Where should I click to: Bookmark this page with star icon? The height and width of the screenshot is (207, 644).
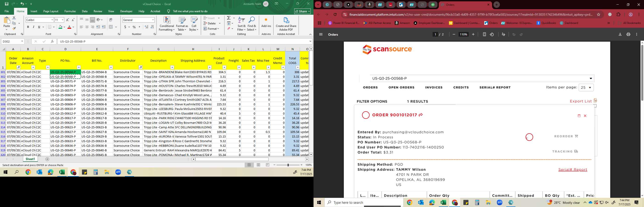tap(599, 14)
